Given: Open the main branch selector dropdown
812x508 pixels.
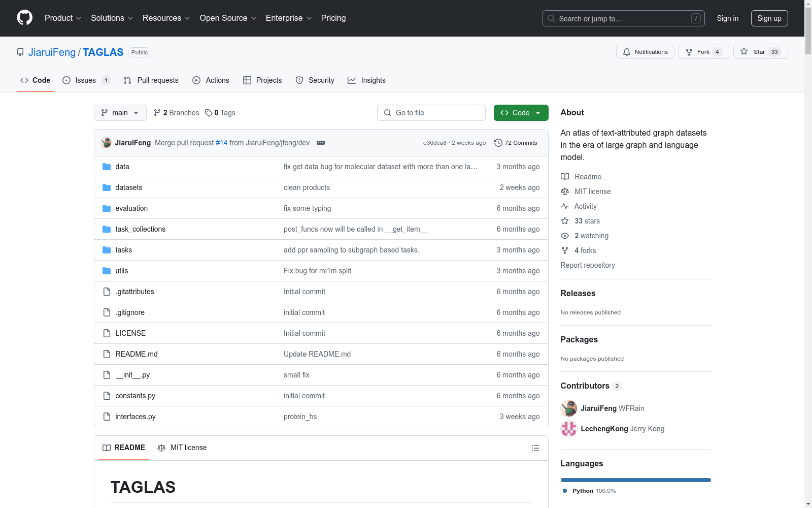Looking at the screenshot, I should coord(120,113).
